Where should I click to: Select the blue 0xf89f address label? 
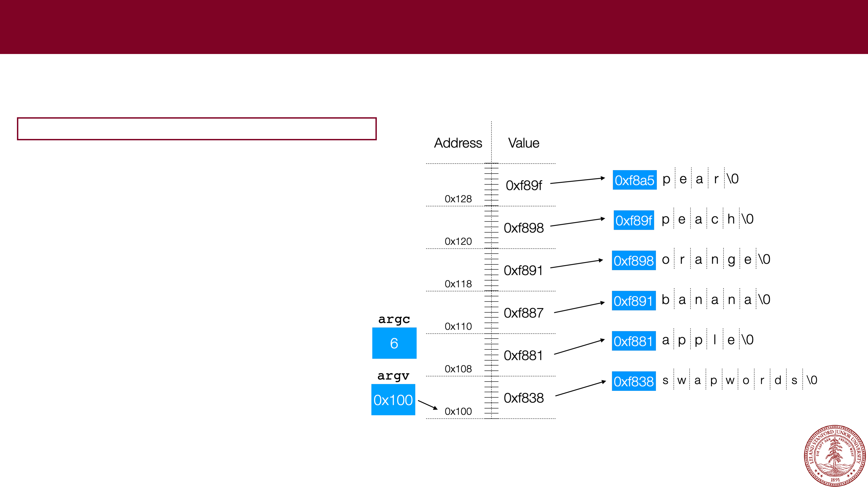pos(633,220)
